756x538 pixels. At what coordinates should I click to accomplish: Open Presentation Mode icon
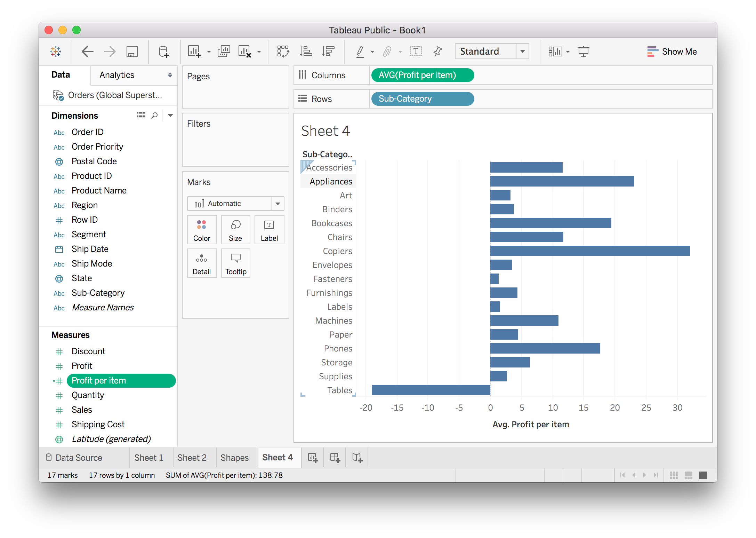583,52
